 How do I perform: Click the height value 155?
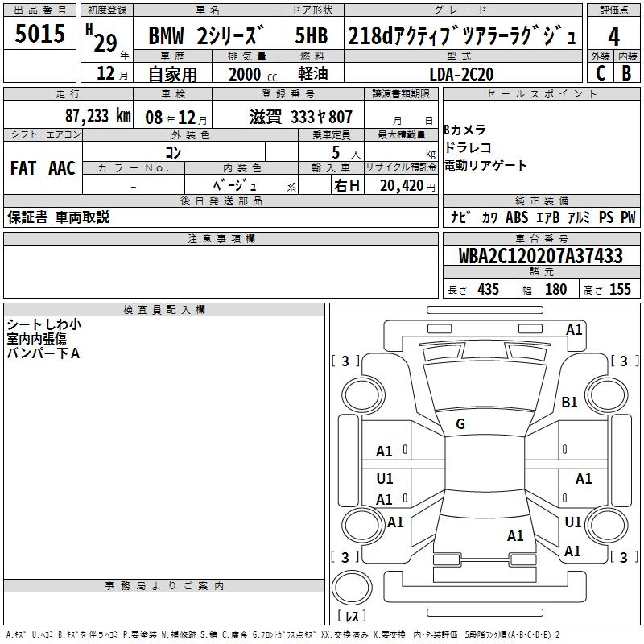(x=620, y=289)
